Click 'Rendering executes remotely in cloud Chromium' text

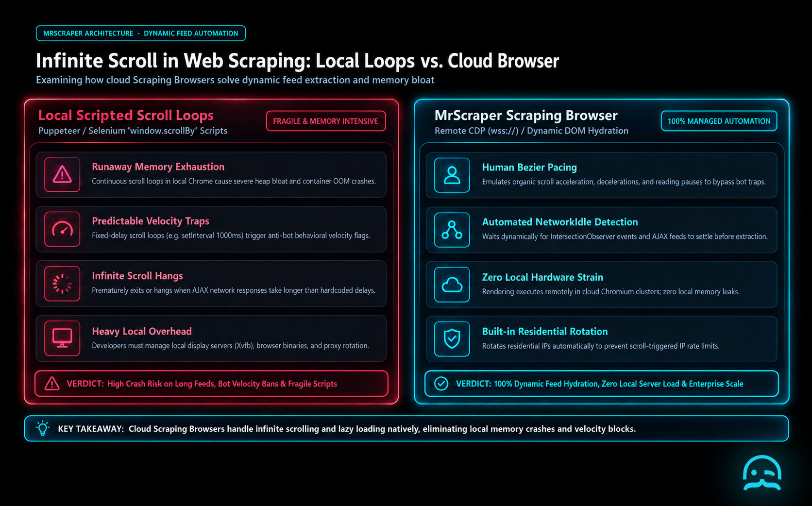(x=611, y=292)
